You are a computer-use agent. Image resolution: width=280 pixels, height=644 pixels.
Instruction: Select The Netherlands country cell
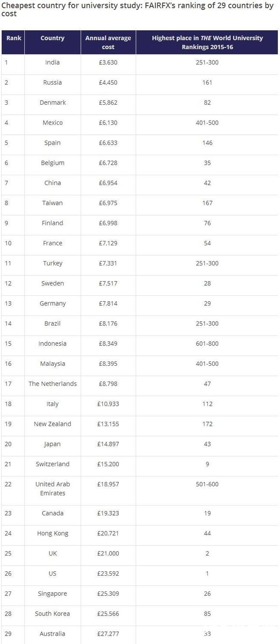point(52,384)
